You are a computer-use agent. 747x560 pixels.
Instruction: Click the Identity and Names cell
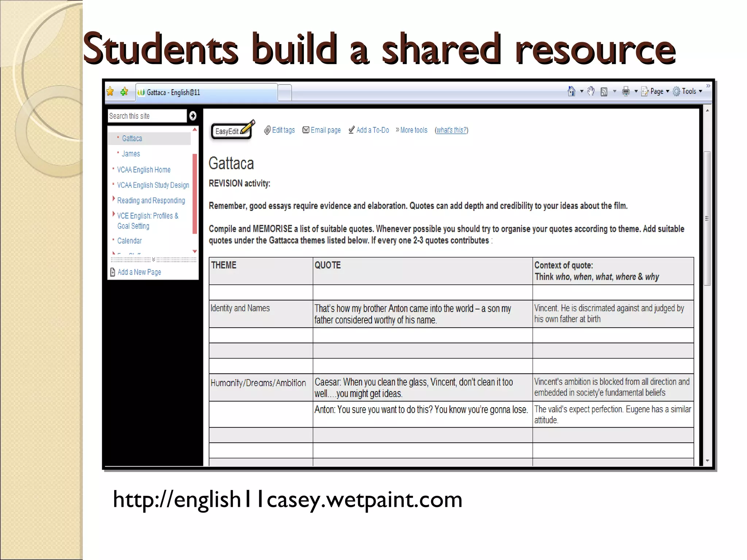[260, 314]
